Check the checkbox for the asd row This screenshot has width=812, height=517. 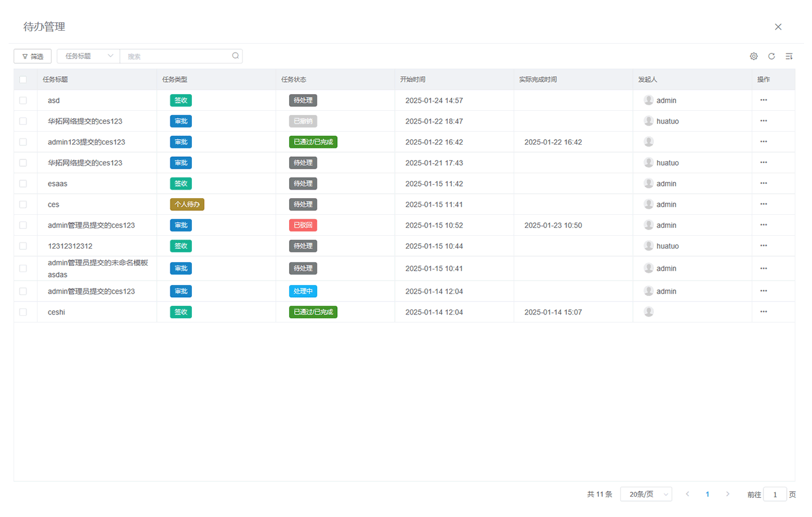pos(23,100)
